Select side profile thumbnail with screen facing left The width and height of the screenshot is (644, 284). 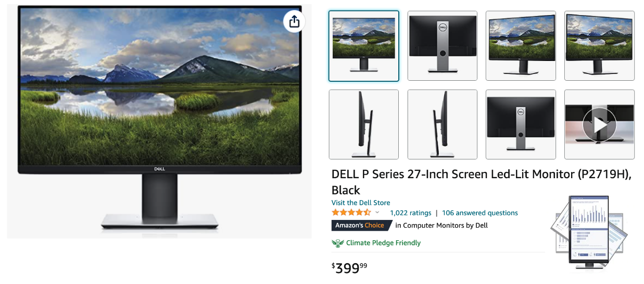pyautogui.click(x=363, y=125)
